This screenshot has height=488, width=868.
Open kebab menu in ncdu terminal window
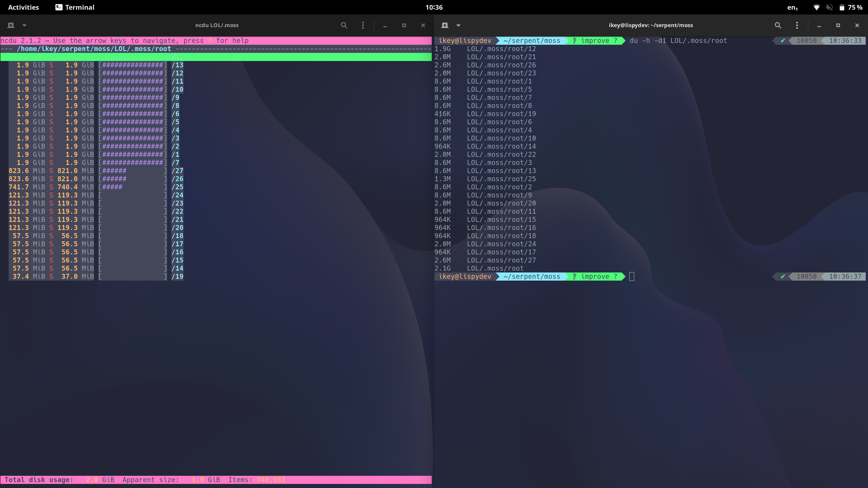(363, 25)
